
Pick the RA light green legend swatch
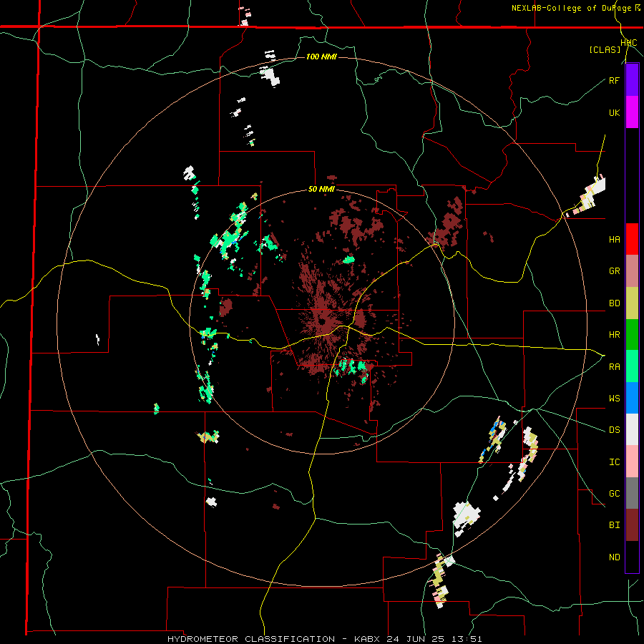coord(632,366)
